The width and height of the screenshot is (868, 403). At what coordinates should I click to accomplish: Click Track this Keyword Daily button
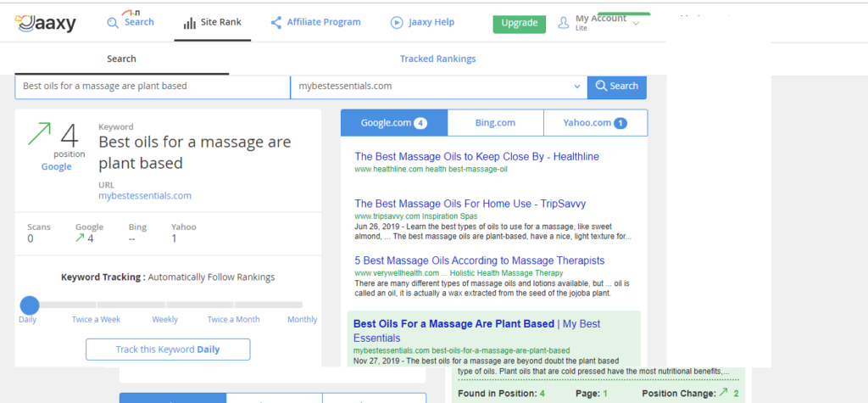pyautogui.click(x=168, y=350)
